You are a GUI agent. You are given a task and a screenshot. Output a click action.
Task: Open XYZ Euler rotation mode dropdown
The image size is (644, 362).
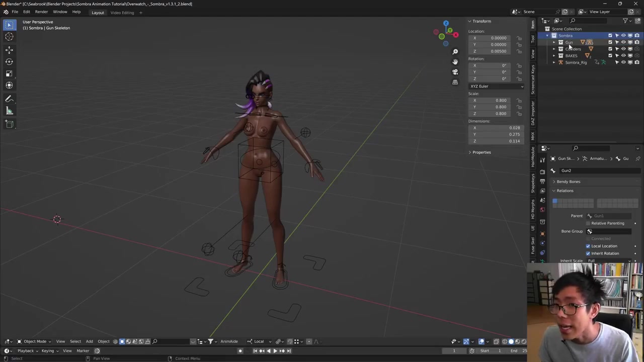(496, 86)
